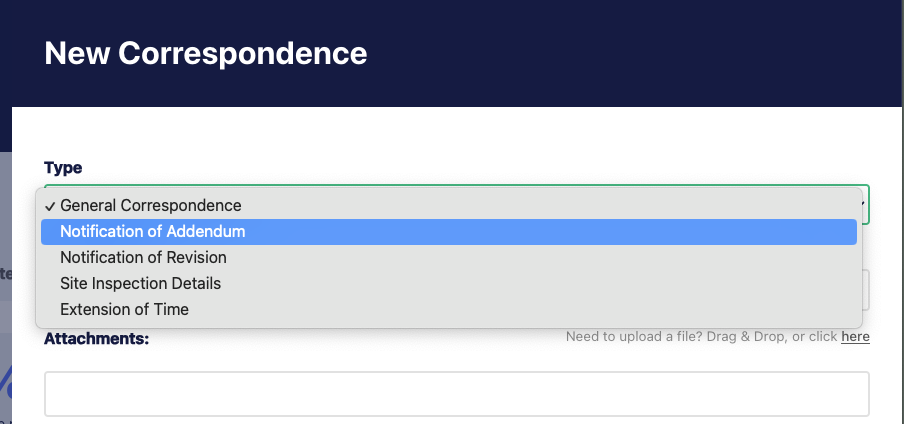The height and width of the screenshot is (424, 904).
Task: Click the checkmark beside General Correspondence
Action: 50,206
